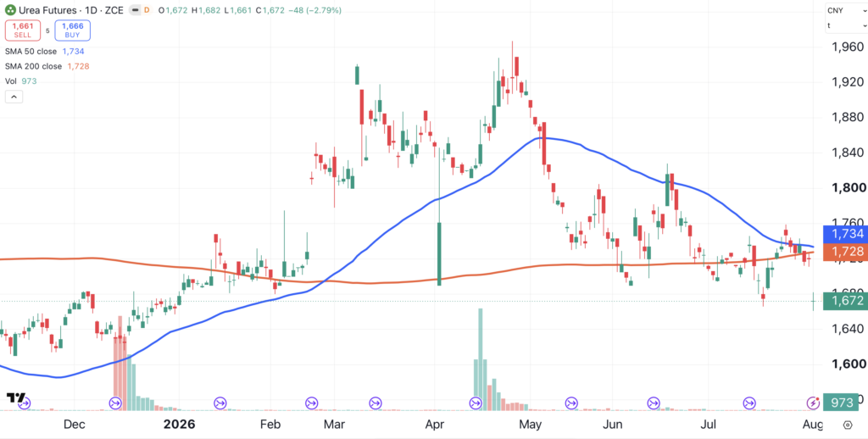Open the contract switch marker in mid-March
Image resolution: width=868 pixels, height=439 pixels.
point(376,403)
